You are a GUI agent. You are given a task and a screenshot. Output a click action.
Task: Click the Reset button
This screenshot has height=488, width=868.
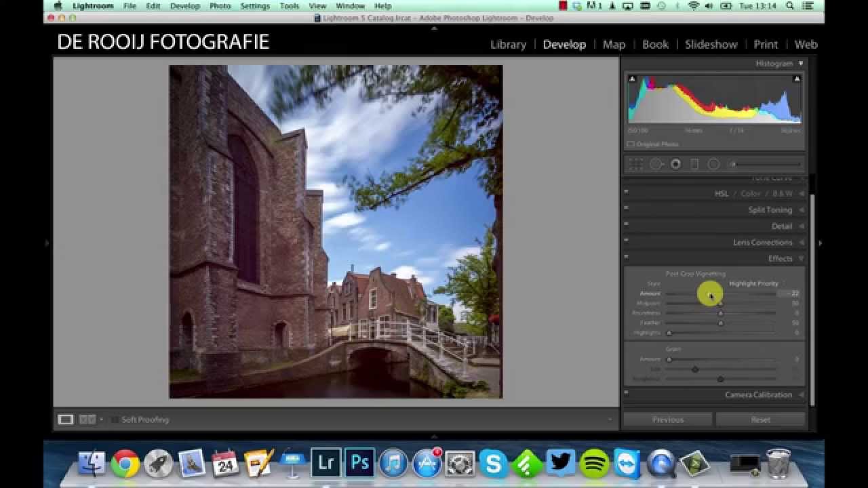[x=761, y=420]
